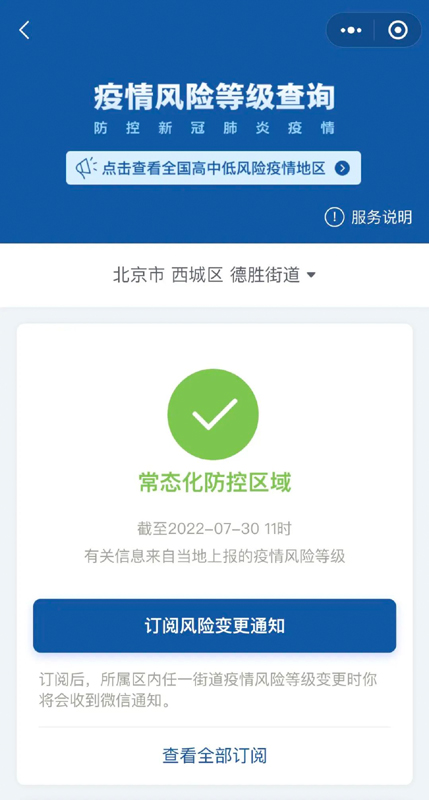Open 服务说明 service description
The image size is (429, 800).
coord(382,217)
